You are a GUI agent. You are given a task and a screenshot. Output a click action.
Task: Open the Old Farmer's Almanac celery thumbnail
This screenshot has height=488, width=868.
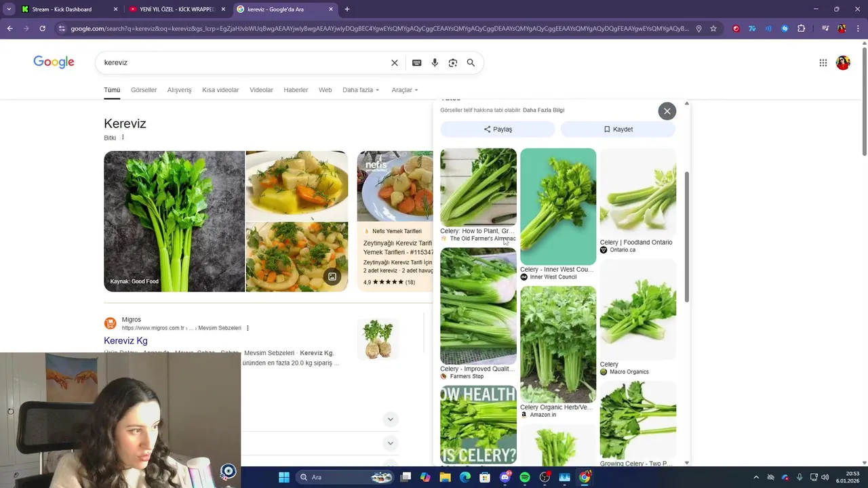(478, 186)
